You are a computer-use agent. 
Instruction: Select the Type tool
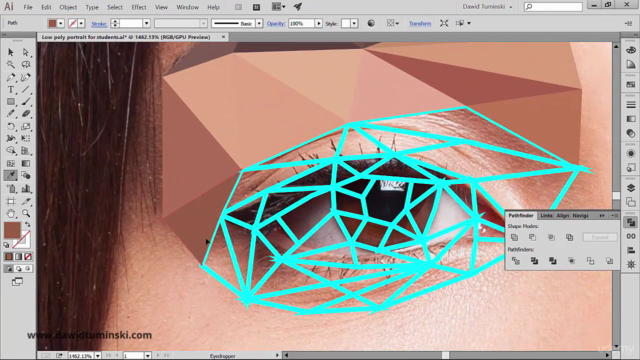[x=11, y=89]
